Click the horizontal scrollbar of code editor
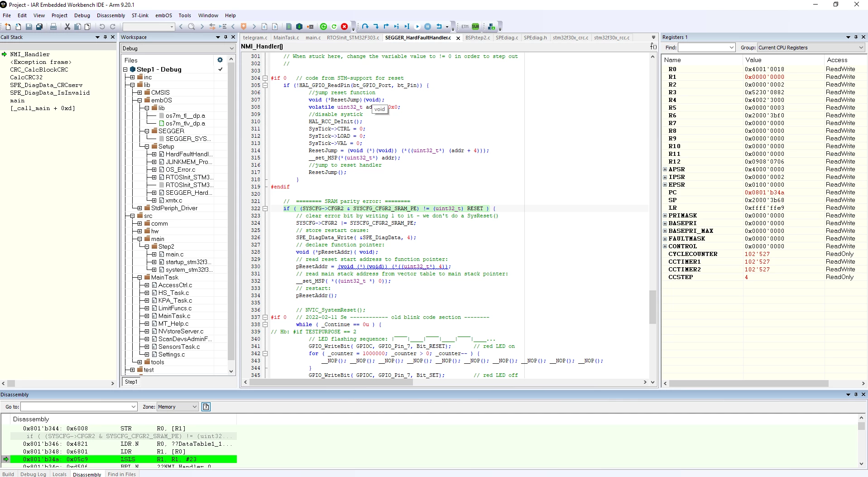 coord(331,382)
